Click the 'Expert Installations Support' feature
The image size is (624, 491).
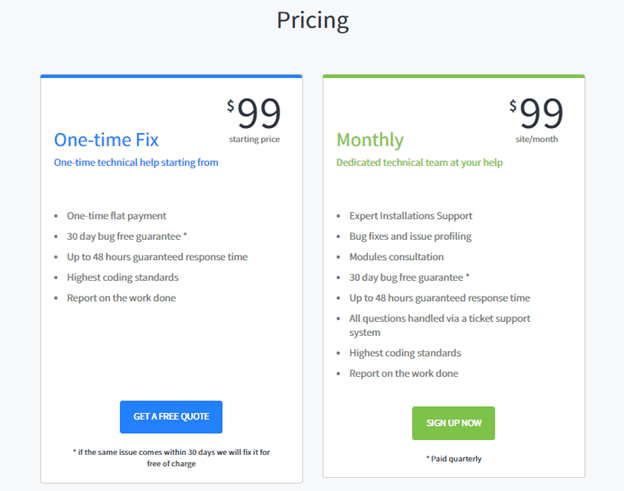click(410, 215)
